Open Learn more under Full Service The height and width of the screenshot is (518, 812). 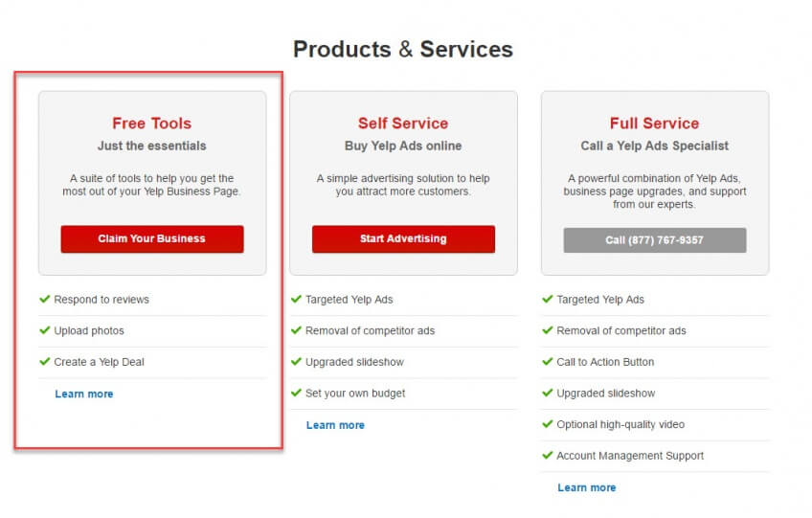586,487
